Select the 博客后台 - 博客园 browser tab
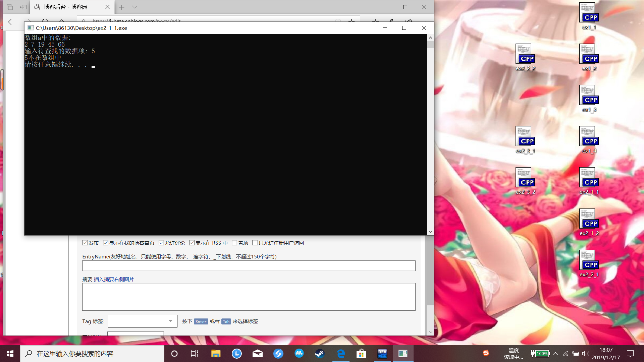Viewport: 644px width, 362px height. [x=66, y=7]
